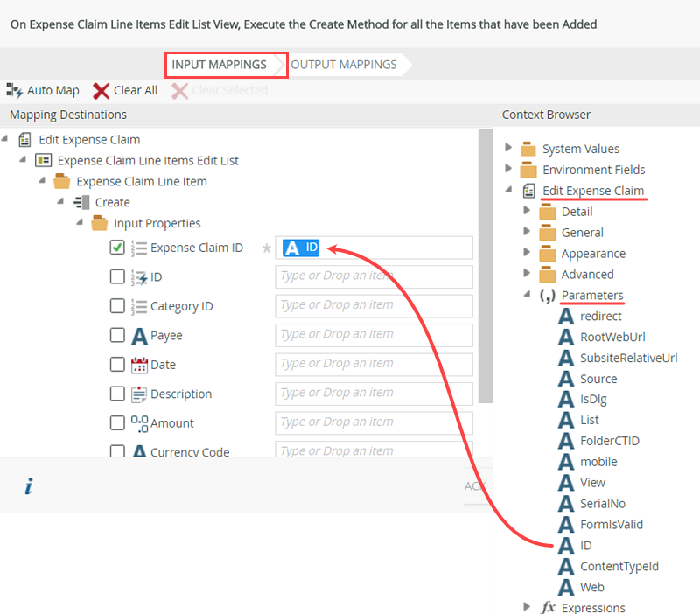The image size is (700, 614).
Task: Click the Auto Map button label
Action: 53,90
